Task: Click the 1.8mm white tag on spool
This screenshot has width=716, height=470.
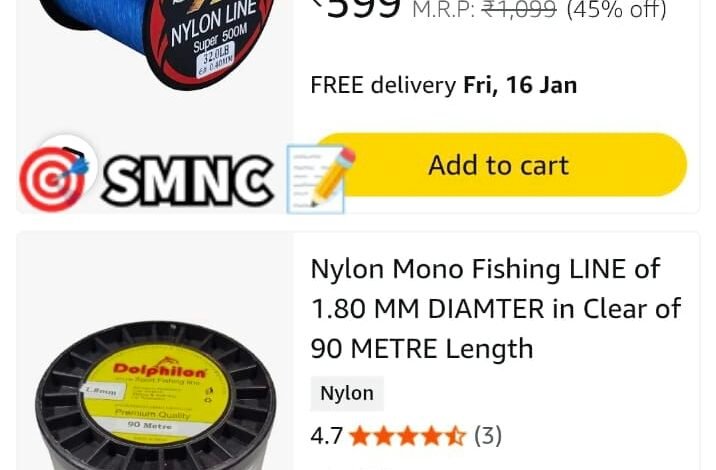Action: pyautogui.click(x=103, y=391)
